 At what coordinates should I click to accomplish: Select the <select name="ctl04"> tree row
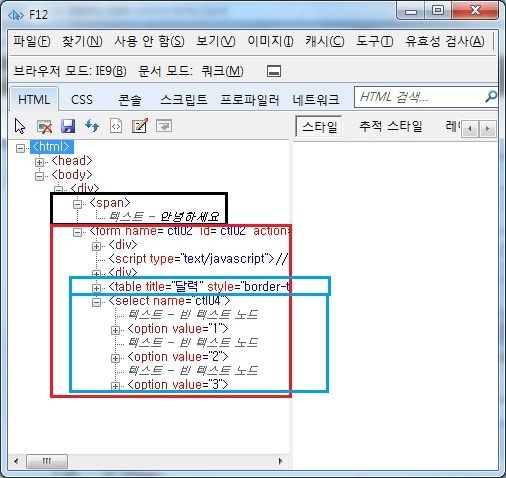(169, 301)
